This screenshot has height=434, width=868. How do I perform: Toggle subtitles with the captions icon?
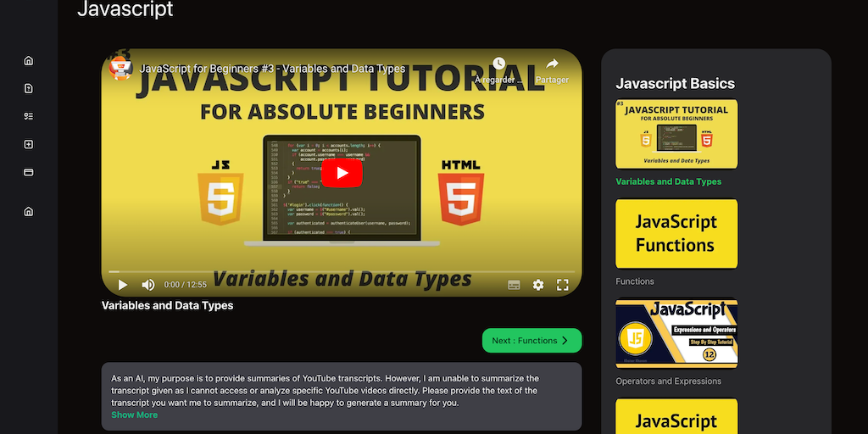pos(514,285)
